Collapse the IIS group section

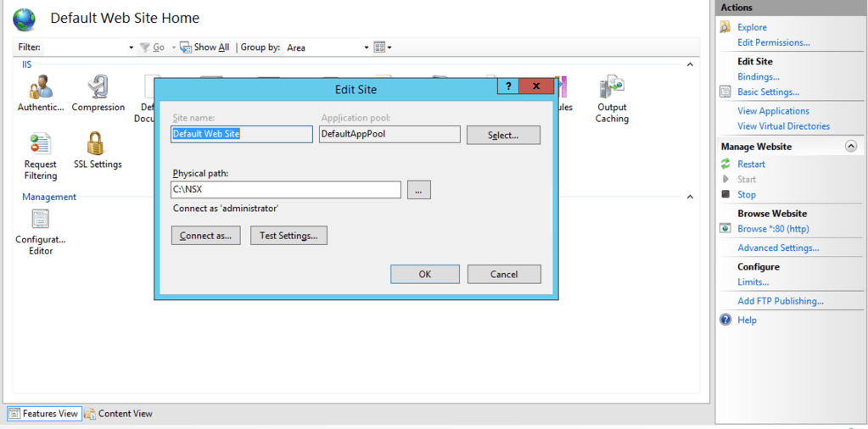(x=691, y=65)
